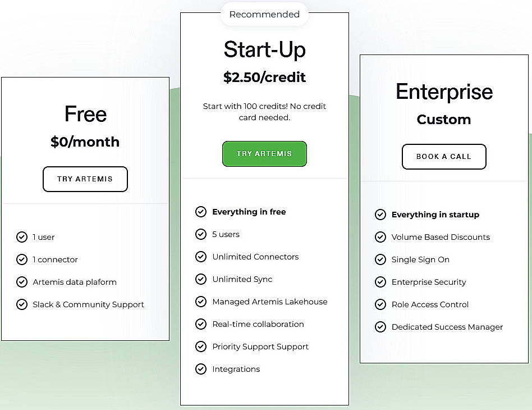Click the checkmark next to Unlimited Sync
The height and width of the screenshot is (410, 532).
pos(201,279)
